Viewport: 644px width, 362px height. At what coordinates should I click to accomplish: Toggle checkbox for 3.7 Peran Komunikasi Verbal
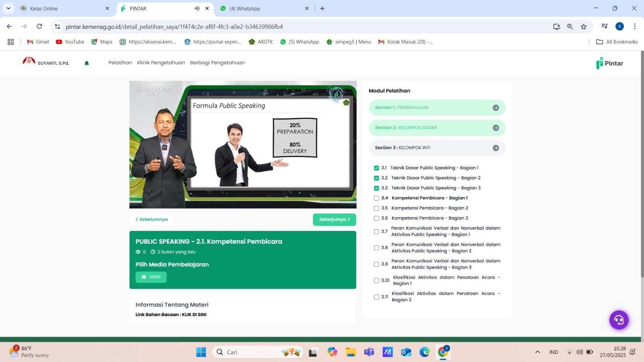pyautogui.click(x=376, y=232)
